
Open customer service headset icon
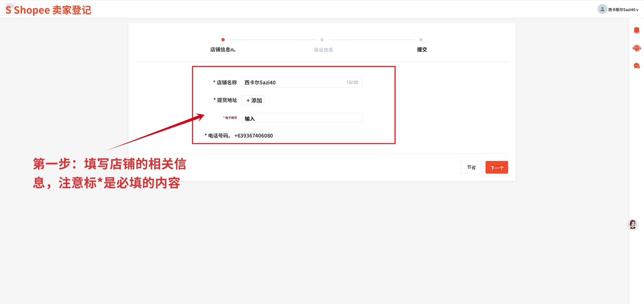click(x=636, y=48)
